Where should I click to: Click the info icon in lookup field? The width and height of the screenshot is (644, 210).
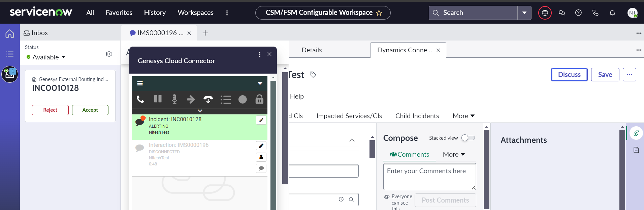tap(341, 199)
